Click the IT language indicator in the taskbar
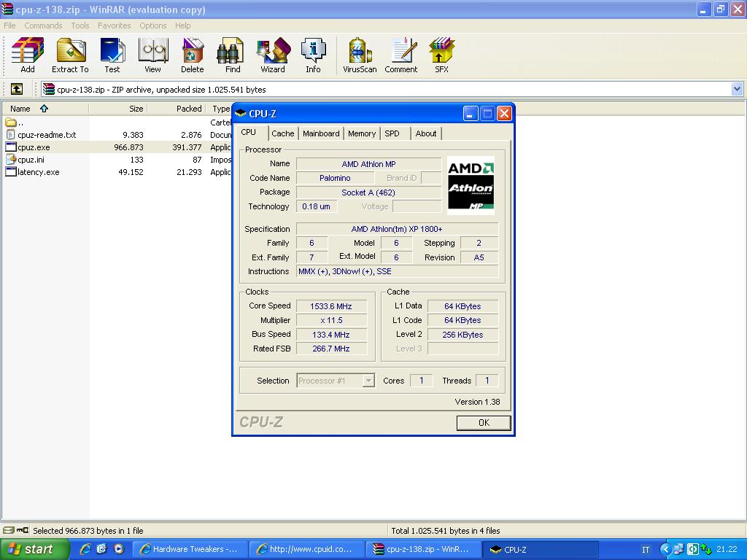747x560 pixels. pyautogui.click(x=646, y=550)
